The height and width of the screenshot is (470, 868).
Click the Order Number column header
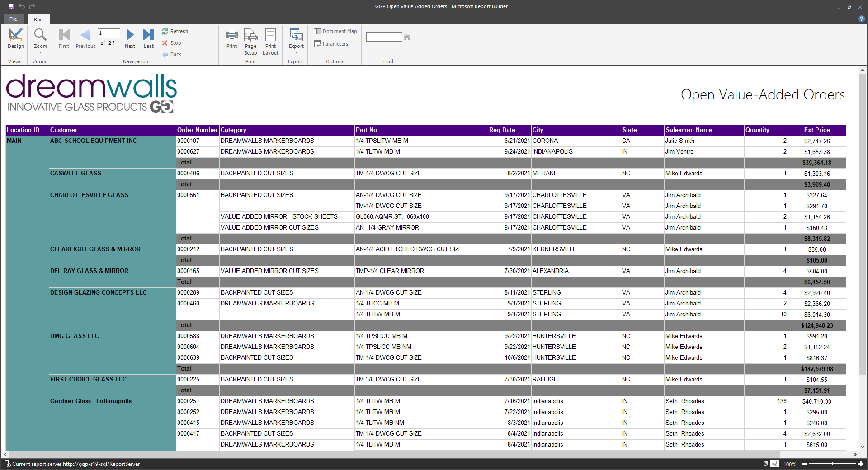click(198, 130)
